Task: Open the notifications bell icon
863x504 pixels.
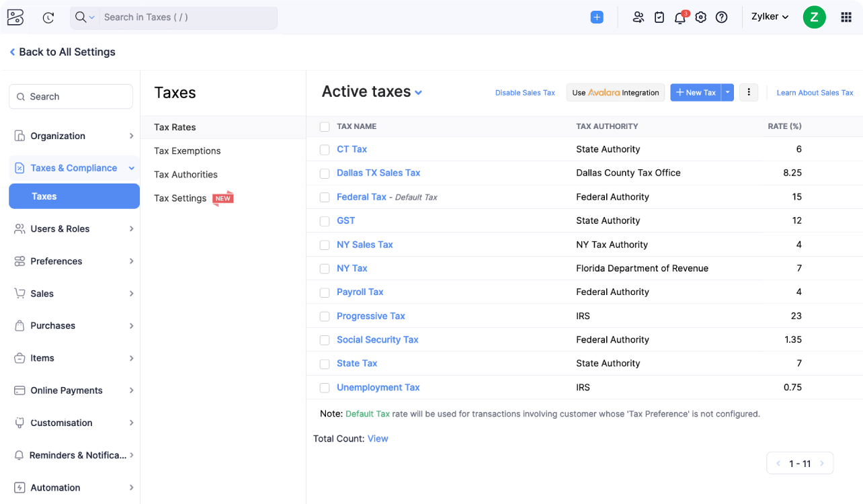Action: 680,18
